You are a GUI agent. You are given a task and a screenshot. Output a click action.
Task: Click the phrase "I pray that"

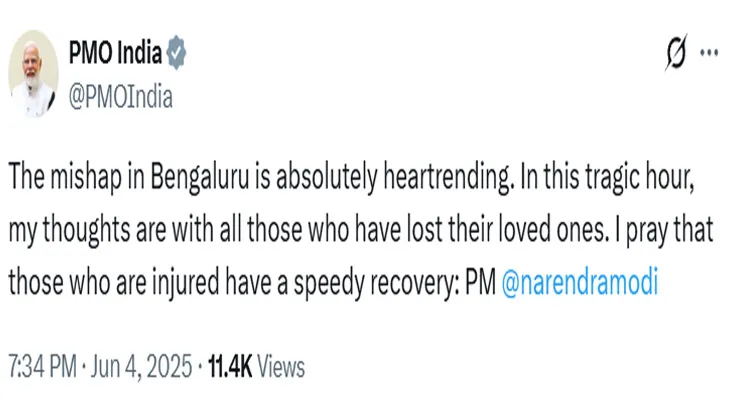[664, 231]
